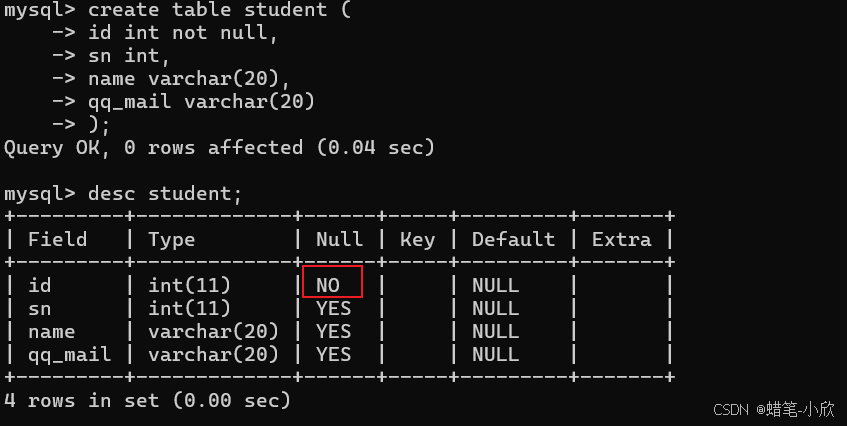Click the Type column header
This screenshot has width=847, height=426.
click(172, 240)
